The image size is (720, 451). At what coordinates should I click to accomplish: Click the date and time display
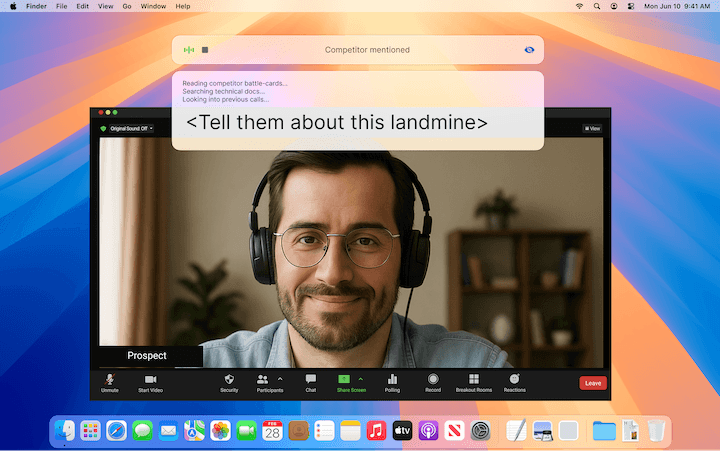coord(677,6)
